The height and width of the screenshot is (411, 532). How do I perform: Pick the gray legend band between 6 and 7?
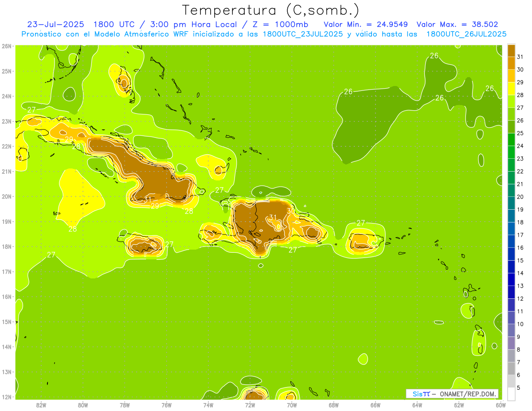pos(511,368)
